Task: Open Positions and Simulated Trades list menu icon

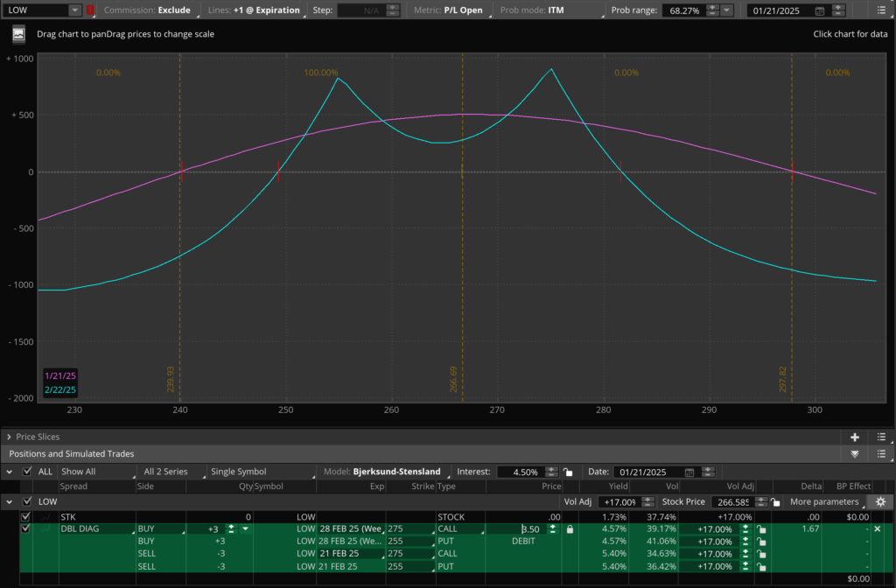Action: click(881, 454)
